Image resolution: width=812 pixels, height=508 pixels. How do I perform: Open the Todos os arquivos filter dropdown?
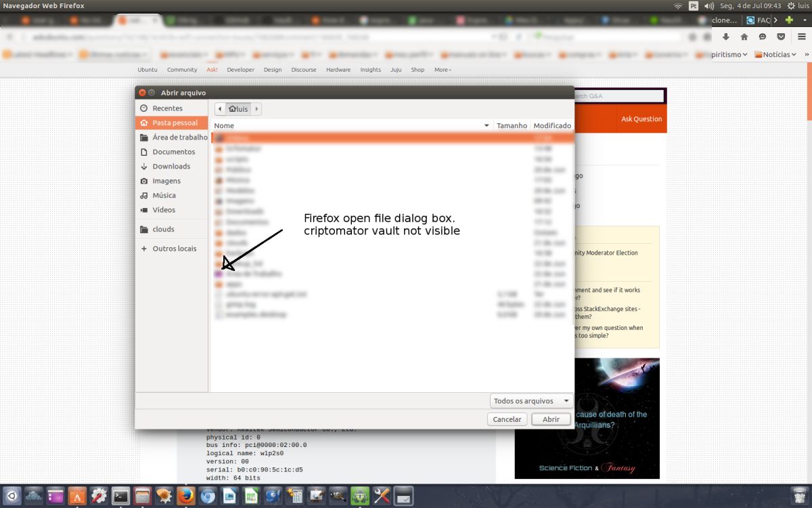531,401
